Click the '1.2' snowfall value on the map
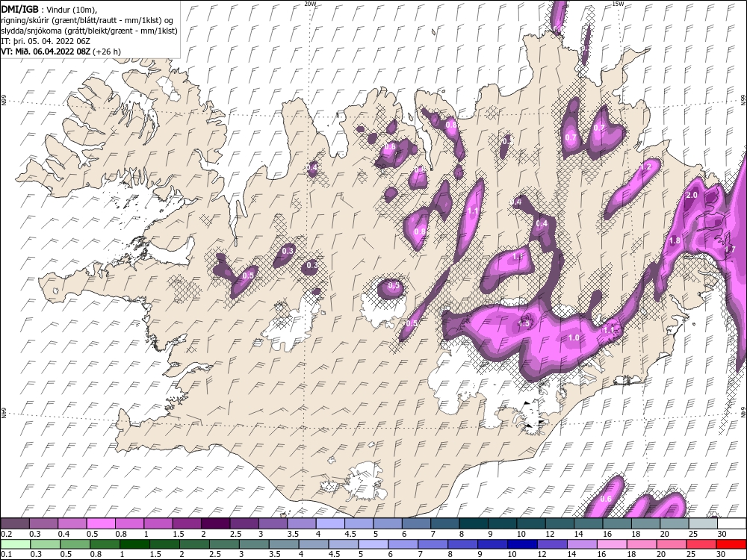 click(645, 167)
